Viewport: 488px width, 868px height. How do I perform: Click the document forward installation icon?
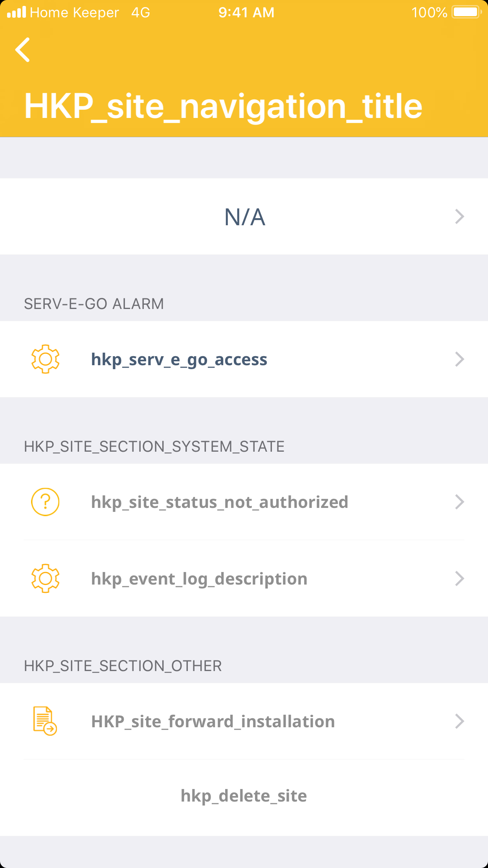(45, 721)
